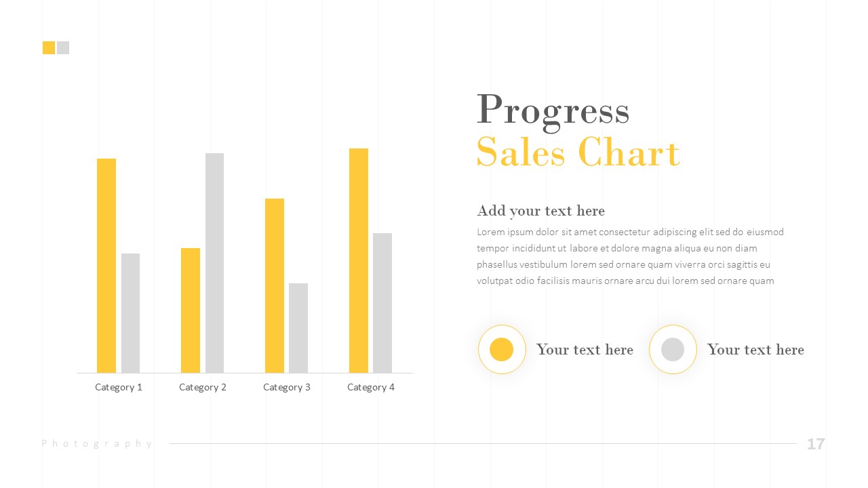Image resolution: width=868 pixels, height=488 pixels.
Task: Click the yellow square in the top-left corner
Action: pyautogui.click(x=49, y=47)
